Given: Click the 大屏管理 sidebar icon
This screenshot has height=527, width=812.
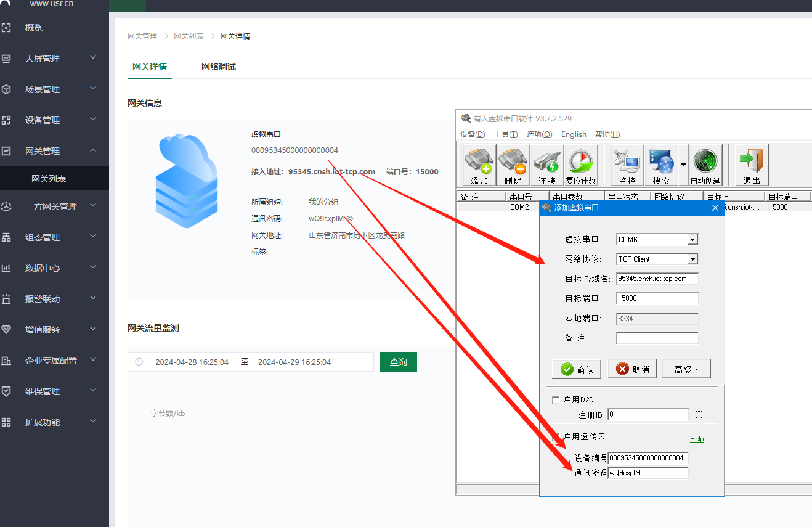Looking at the screenshot, I should [6, 59].
